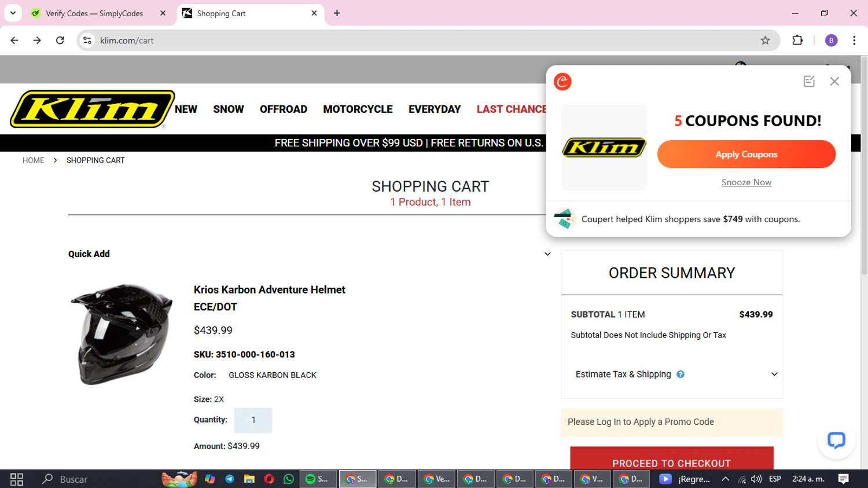The width and height of the screenshot is (868, 488).
Task: Click the tax estimate help icon
Action: pos(681,375)
